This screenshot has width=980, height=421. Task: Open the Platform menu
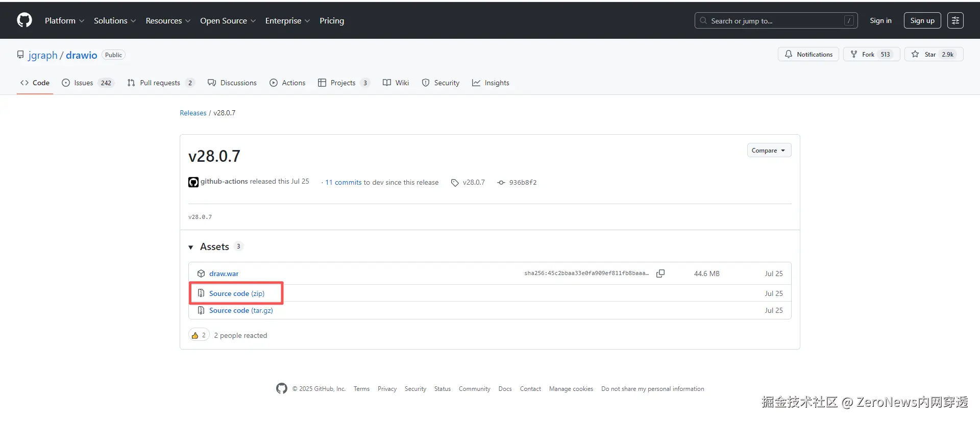point(64,20)
